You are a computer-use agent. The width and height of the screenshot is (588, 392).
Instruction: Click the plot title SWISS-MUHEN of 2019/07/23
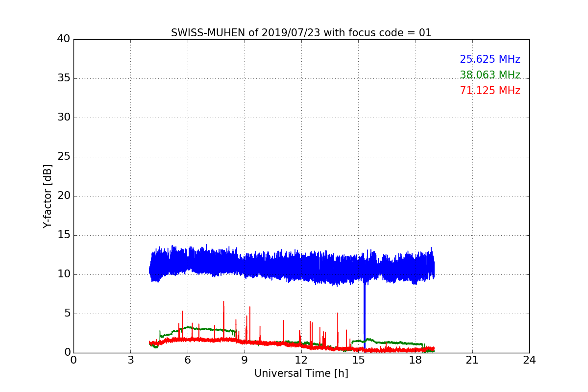point(301,33)
